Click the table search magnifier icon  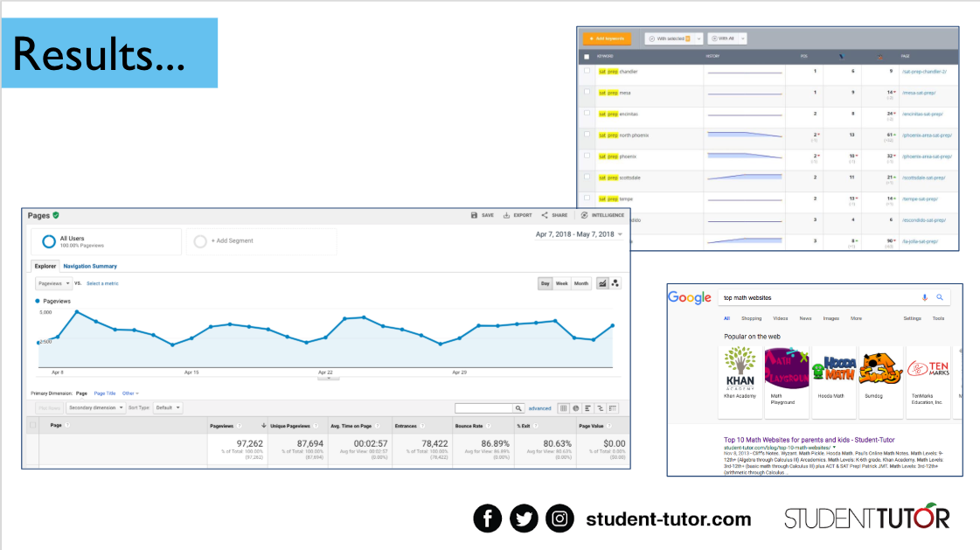[x=518, y=408]
